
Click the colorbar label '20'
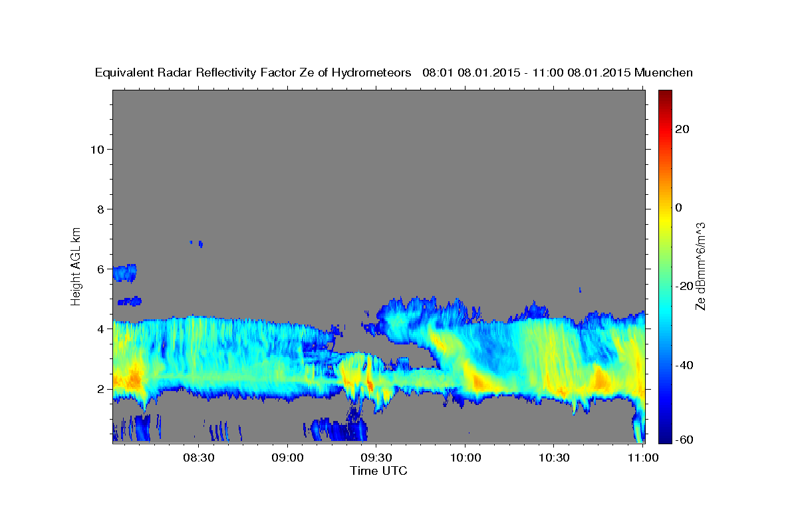click(682, 129)
